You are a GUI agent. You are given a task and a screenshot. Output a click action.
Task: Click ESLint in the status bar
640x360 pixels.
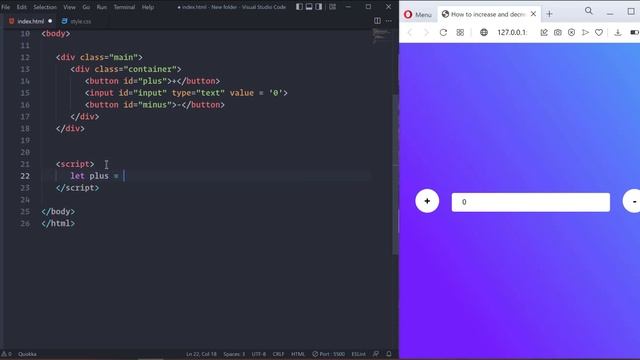coord(359,354)
